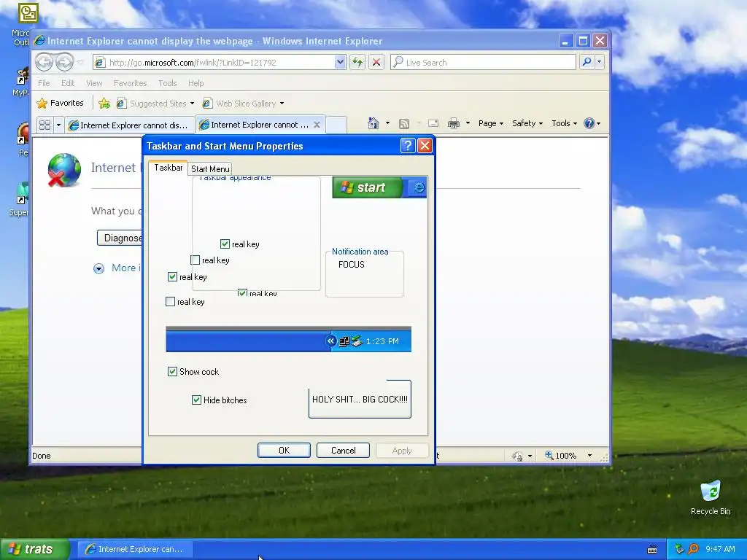Click the green shield tray icon
The image size is (747, 560).
(x=679, y=549)
